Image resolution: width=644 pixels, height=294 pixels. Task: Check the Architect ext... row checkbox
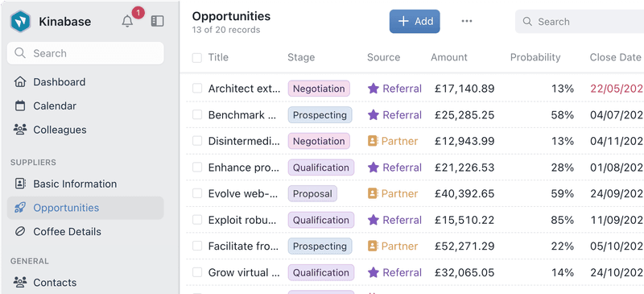[x=197, y=89]
